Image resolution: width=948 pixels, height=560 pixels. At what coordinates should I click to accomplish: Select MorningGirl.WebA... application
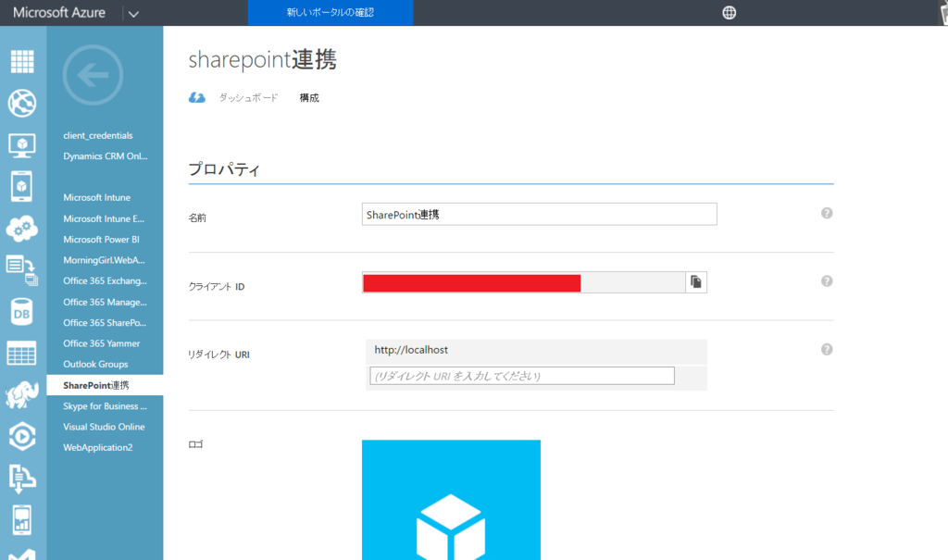(104, 260)
